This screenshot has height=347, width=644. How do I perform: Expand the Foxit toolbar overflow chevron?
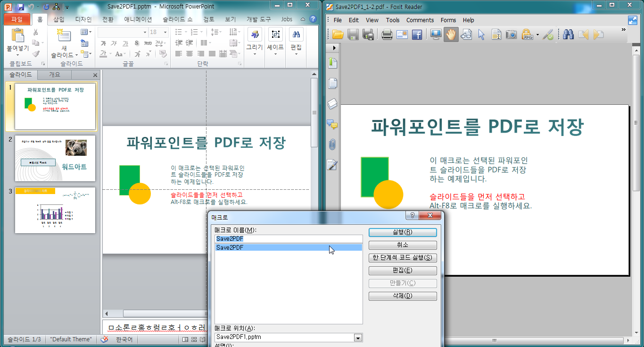[624, 30]
